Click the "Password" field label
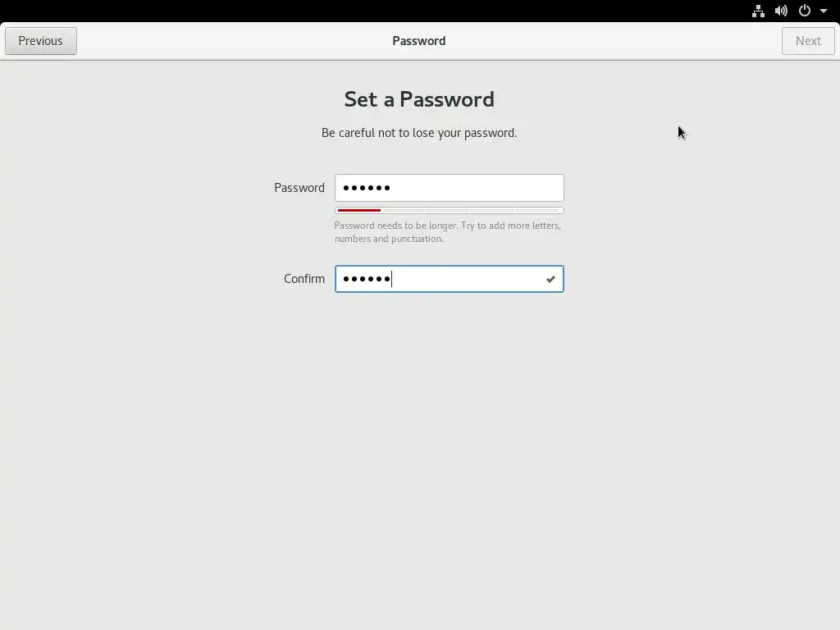 299,188
